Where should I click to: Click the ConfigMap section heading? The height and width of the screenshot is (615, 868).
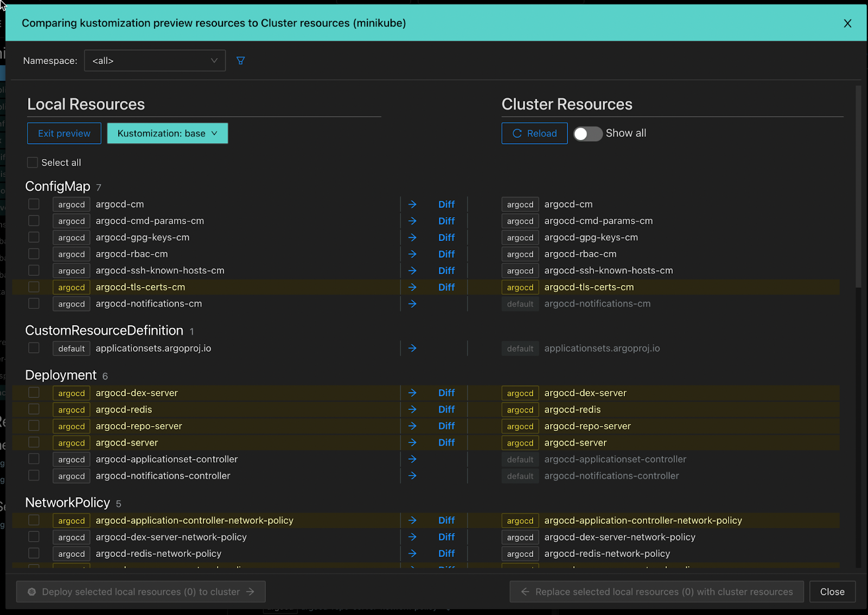click(x=58, y=186)
